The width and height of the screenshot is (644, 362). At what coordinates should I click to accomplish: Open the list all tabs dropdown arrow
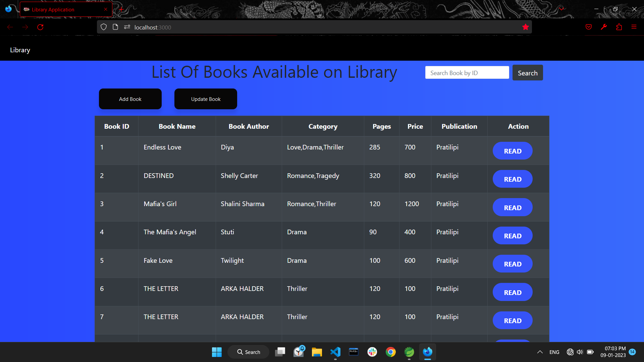[562, 9]
